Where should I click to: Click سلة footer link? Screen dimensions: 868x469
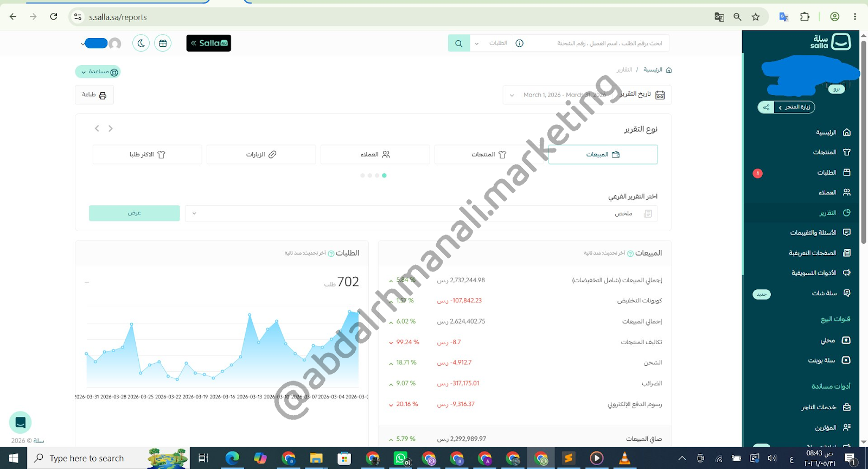39,441
